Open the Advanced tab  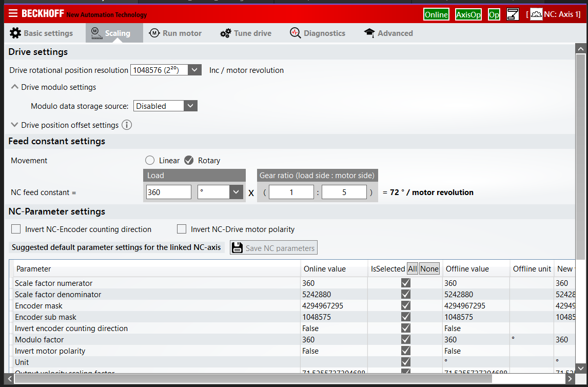pos(388,33)
